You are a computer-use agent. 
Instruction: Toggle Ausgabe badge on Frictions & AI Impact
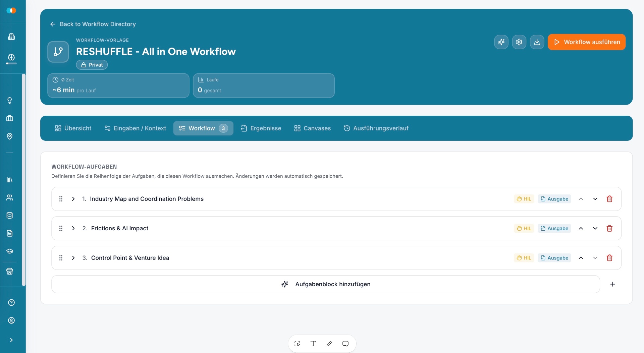554,228
